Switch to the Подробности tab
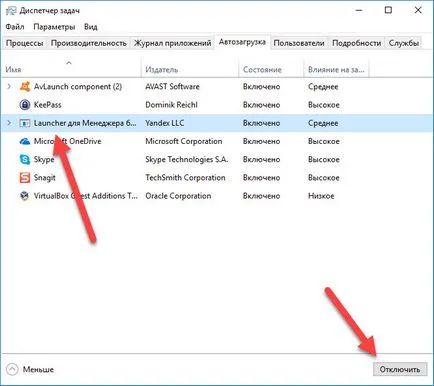434x386 pixels. pos(356,43)
